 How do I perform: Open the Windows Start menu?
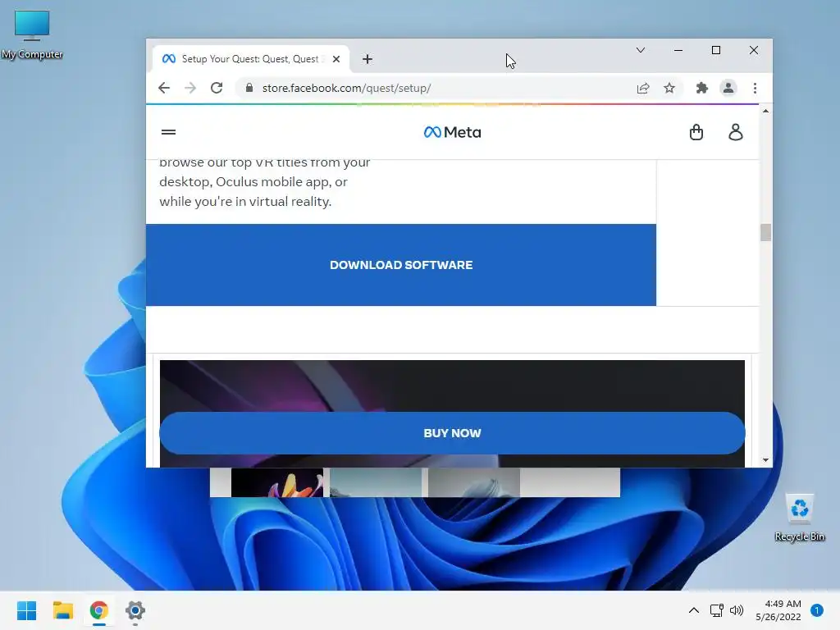point(27,610)
